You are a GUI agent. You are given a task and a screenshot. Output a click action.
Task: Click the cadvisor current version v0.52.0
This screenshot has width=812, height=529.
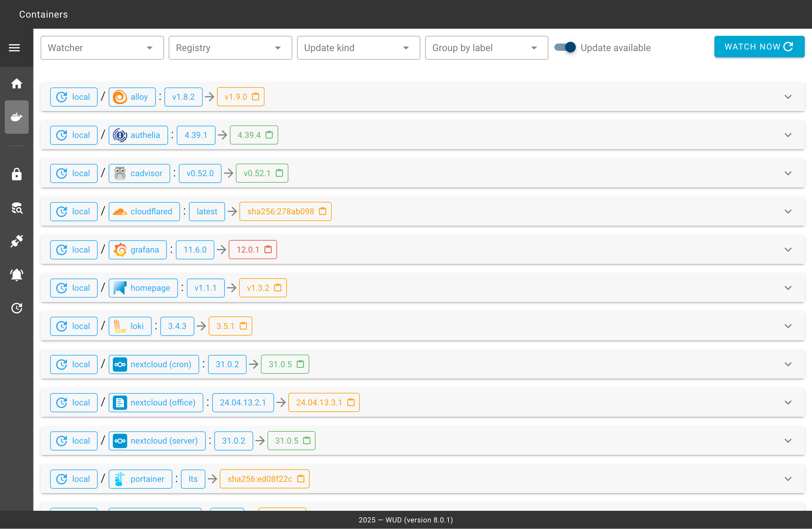pos(200,173)
